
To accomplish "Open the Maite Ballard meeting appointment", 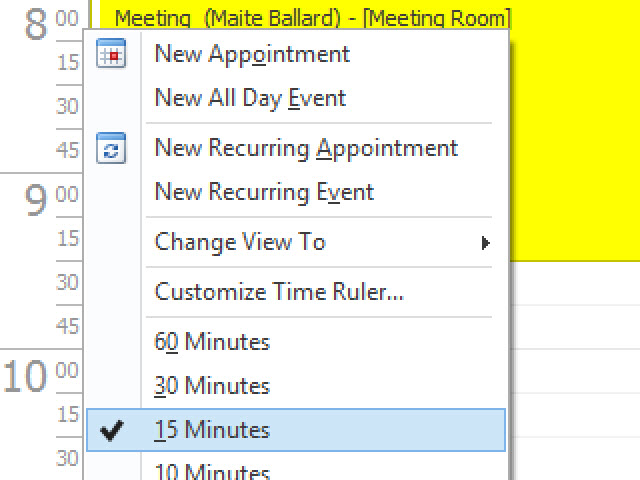I will (312, 18).
